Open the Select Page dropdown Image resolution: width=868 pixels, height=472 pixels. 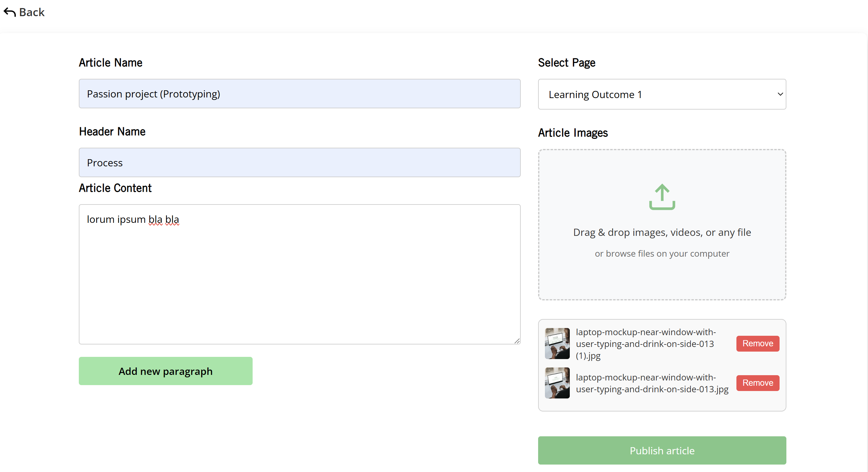pyautogui.click(x=661, y=94)
